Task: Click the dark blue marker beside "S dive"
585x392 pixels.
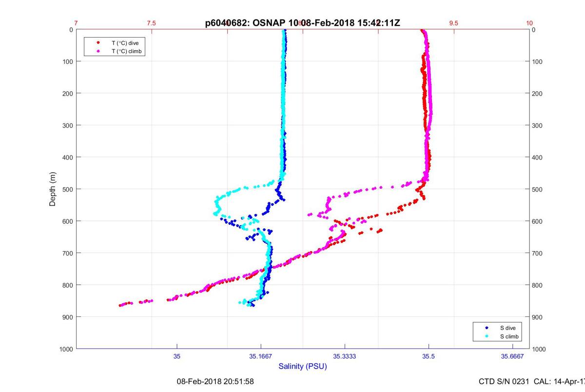Action: coord(487,328)
